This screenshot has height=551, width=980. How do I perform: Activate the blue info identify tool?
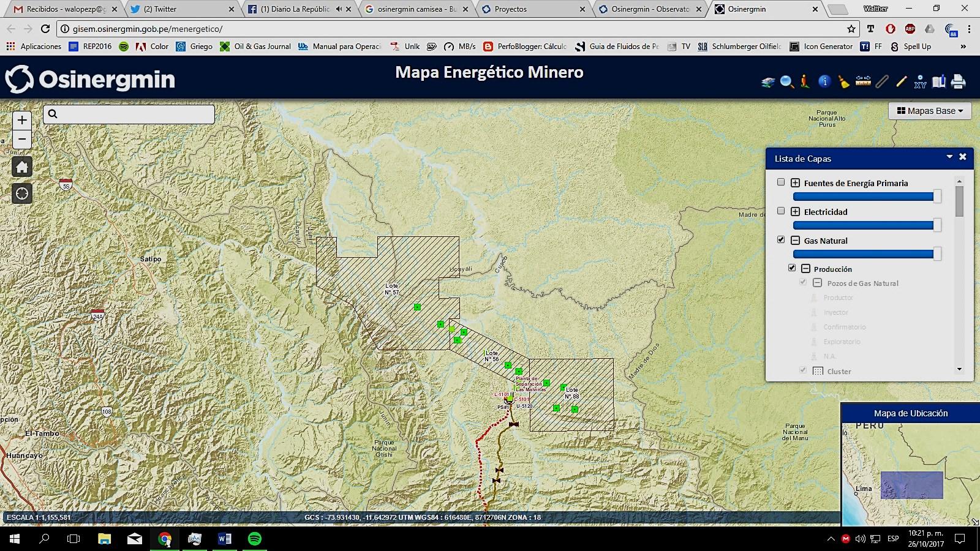[824, 81]
